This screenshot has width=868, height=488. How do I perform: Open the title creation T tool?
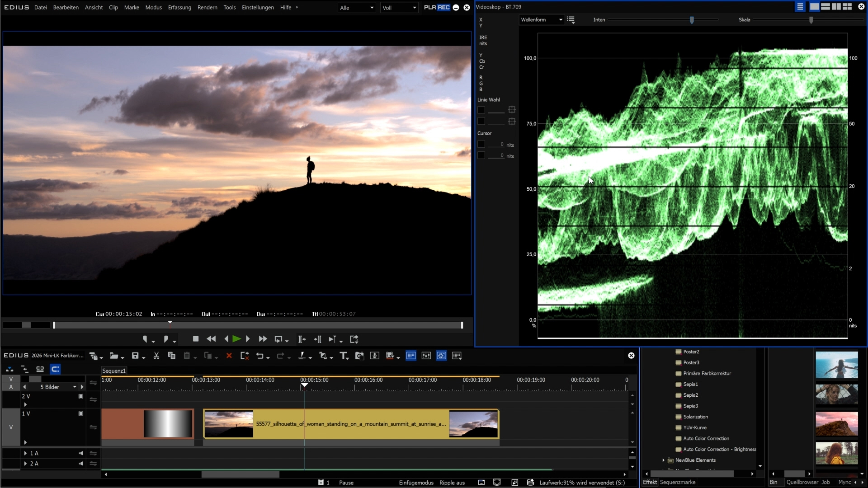tap(343, 356)
